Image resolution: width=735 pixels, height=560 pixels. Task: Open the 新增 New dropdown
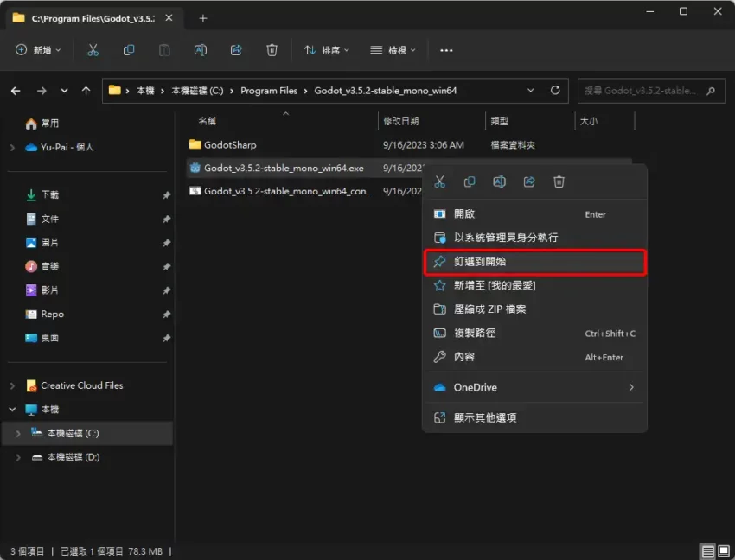pyautogui.click(x=38, y=50)
